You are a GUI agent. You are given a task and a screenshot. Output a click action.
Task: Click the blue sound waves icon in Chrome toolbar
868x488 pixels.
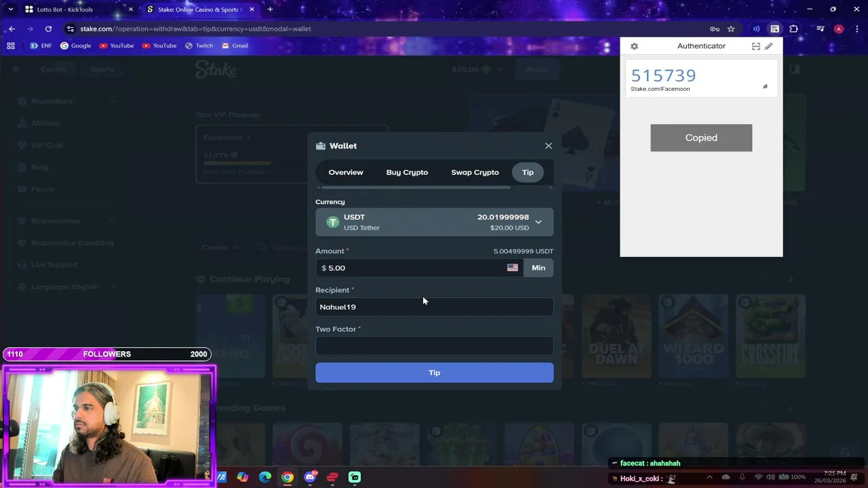click(x=755, y=28)
